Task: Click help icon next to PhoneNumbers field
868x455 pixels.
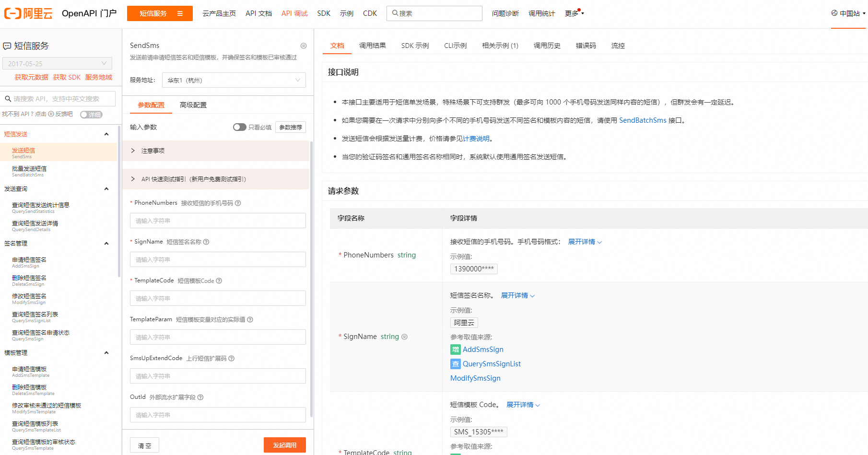Action: click(x=238, y=203)
